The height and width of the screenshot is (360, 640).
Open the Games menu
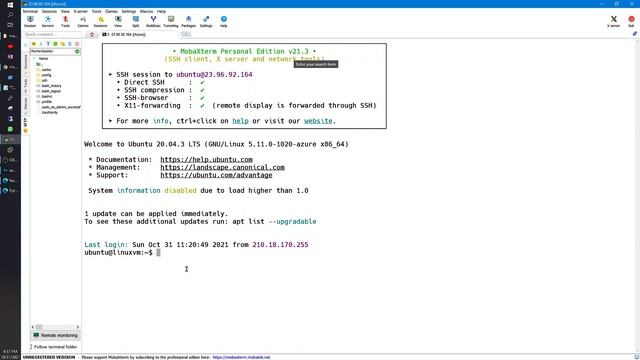pyautogui.click(x=111, y=11)
